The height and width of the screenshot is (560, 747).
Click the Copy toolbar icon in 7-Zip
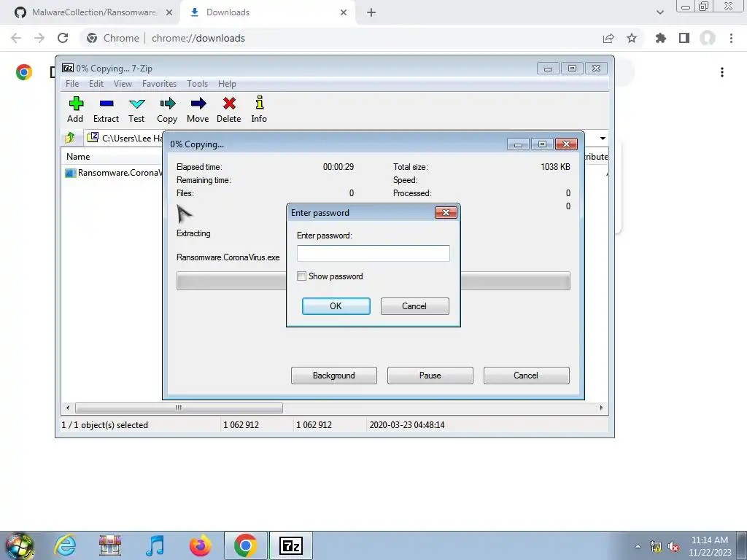click(x=167, y=109)
